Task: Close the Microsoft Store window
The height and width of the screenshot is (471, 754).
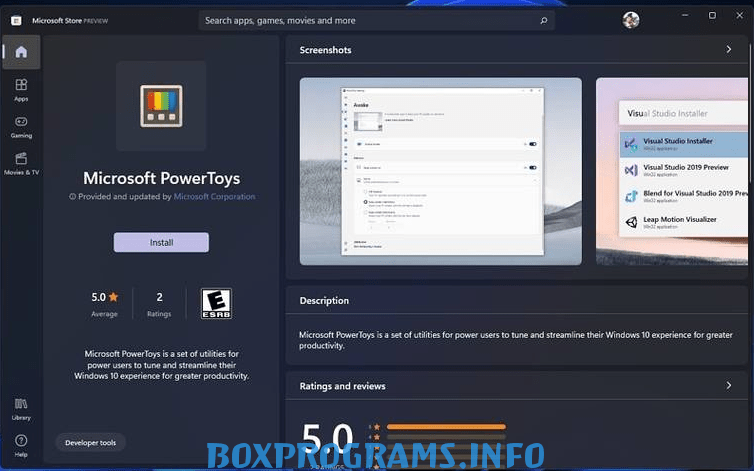Action: pos(740,15)
